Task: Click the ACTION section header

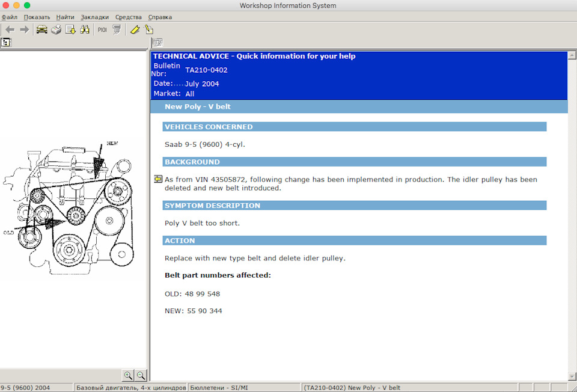Action: (355, 240)
